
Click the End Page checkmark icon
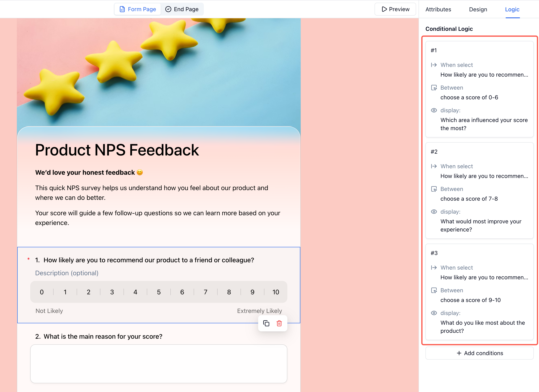click(x=169, y=9)
